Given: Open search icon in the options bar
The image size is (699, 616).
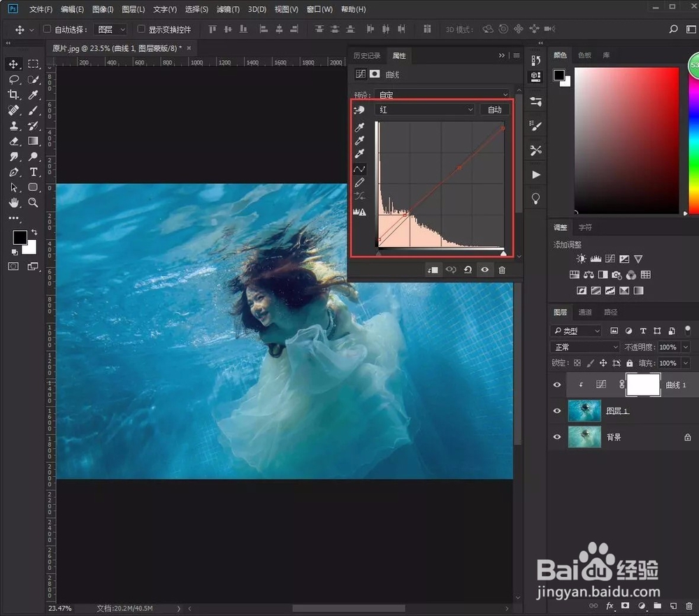Looking at the screenshot, I should tap(674, 29).
